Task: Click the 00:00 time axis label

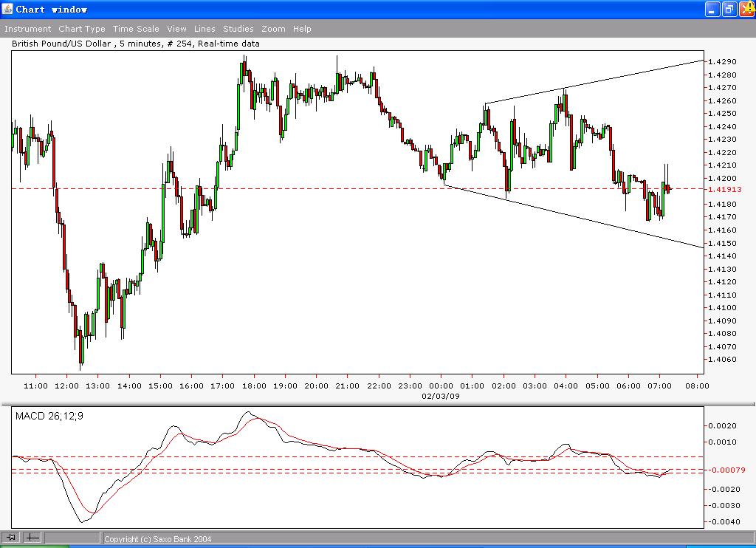Action: click(441, 386)
